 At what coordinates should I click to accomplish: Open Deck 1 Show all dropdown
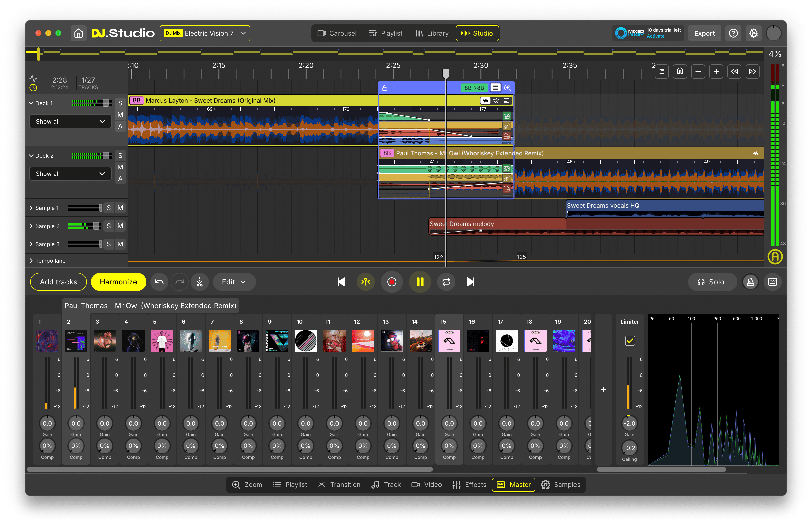click(x=70, y=121)
